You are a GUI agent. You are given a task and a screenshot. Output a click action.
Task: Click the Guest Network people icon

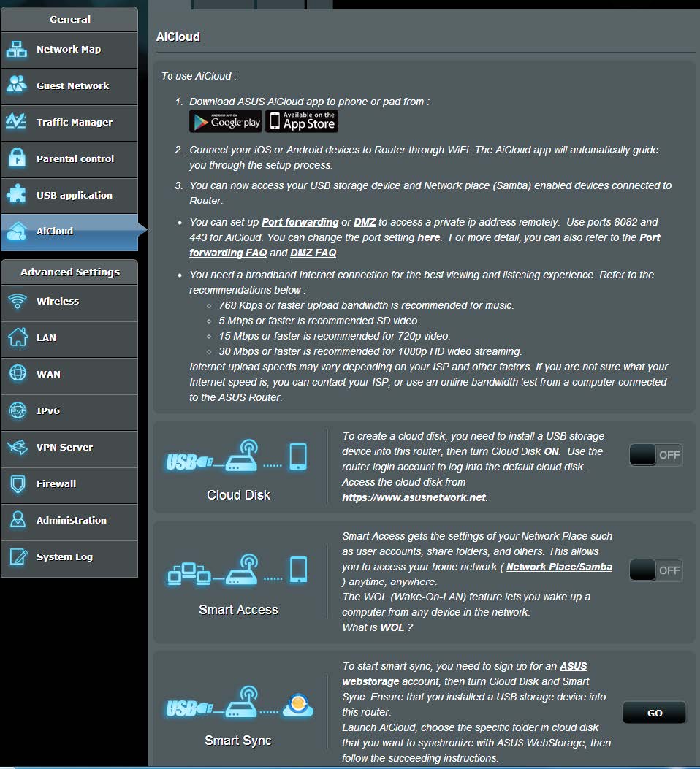(x=17, y=85)
